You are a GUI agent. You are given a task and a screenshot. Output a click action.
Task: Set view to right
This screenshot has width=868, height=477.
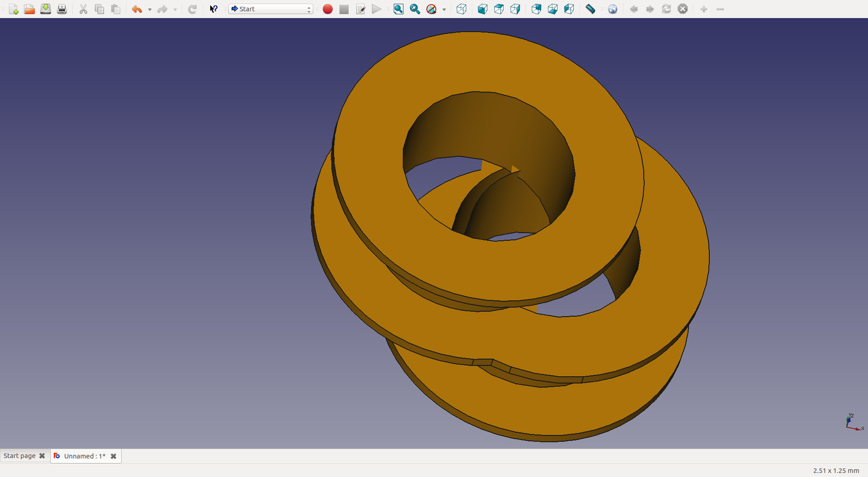pyautogui.click(x=515, y=9)
